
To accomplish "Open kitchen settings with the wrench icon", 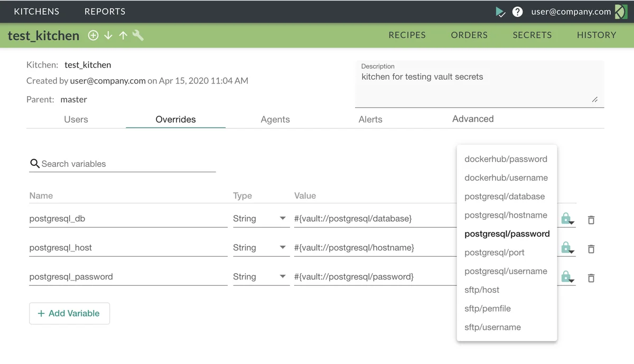I will (x=137, y=35).
